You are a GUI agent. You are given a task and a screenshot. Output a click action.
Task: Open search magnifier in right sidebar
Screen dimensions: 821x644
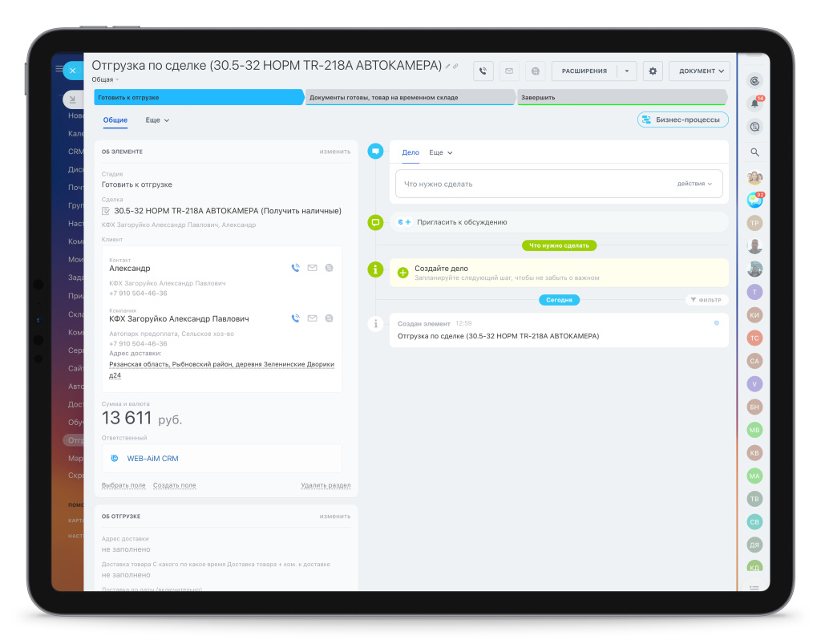click(754, 152)
